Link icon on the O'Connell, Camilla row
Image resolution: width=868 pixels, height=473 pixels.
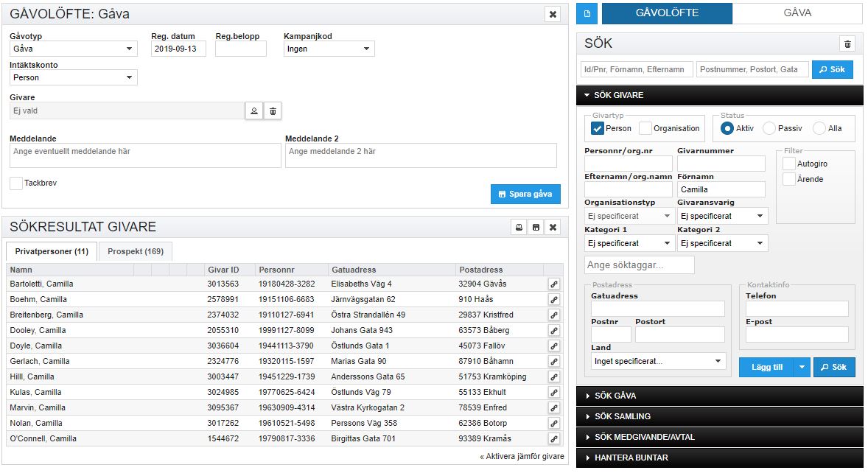553,439
